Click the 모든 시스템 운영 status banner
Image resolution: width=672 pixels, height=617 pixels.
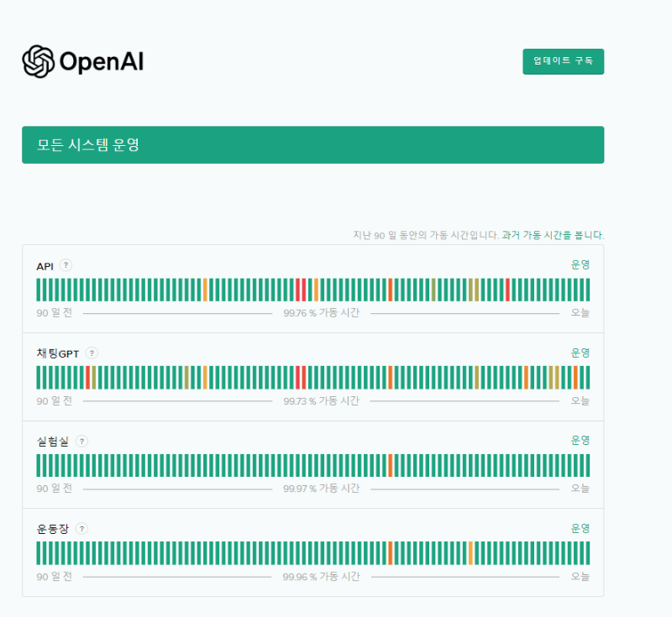[x=314, y=144]
